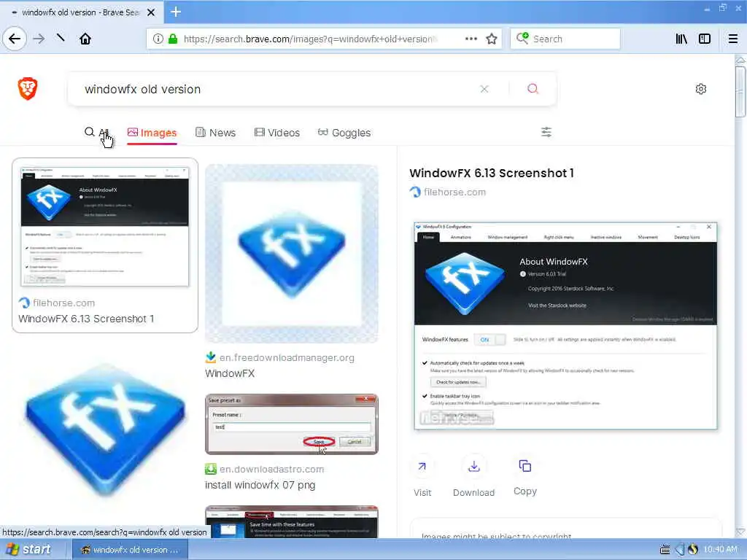The height and width of the screenshot is (560, 747).
Task: Click the system clock showing 10:40 AM
Action: pos(720,550)
